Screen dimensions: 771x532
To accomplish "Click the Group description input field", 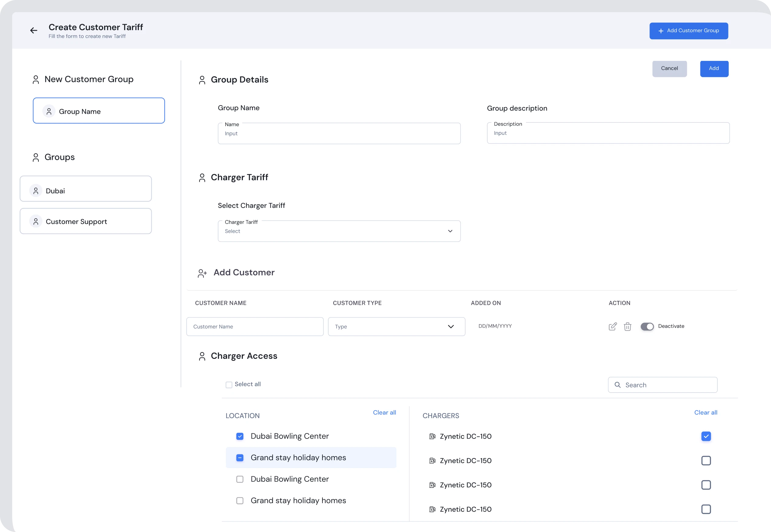I will tap(608, 133).
